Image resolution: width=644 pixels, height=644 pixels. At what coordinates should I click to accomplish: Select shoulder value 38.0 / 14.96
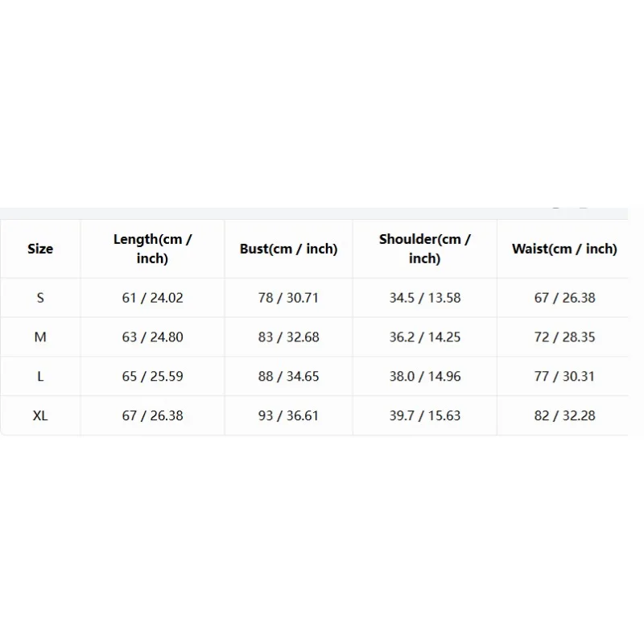tap(425, 376)
